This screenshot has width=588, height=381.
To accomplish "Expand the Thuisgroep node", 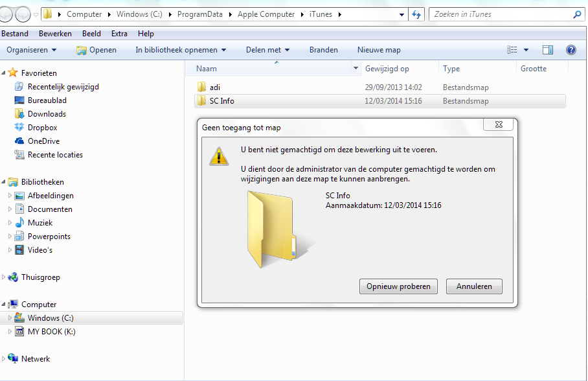I will click(x=3, y=277).
